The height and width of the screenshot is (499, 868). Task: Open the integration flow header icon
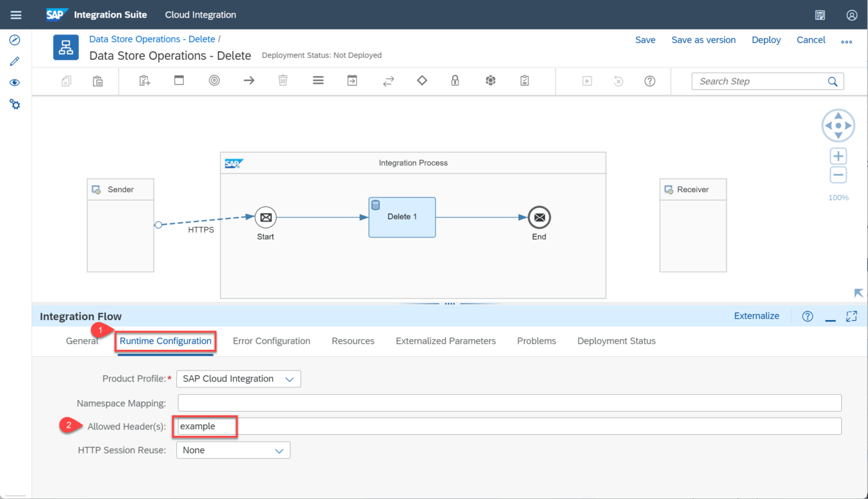66,47
